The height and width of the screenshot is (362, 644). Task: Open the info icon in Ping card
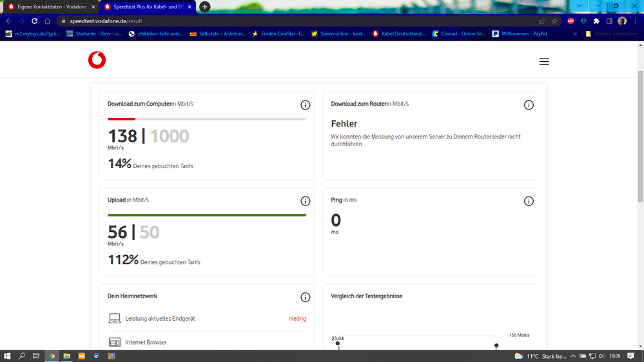tap(529, 201)
